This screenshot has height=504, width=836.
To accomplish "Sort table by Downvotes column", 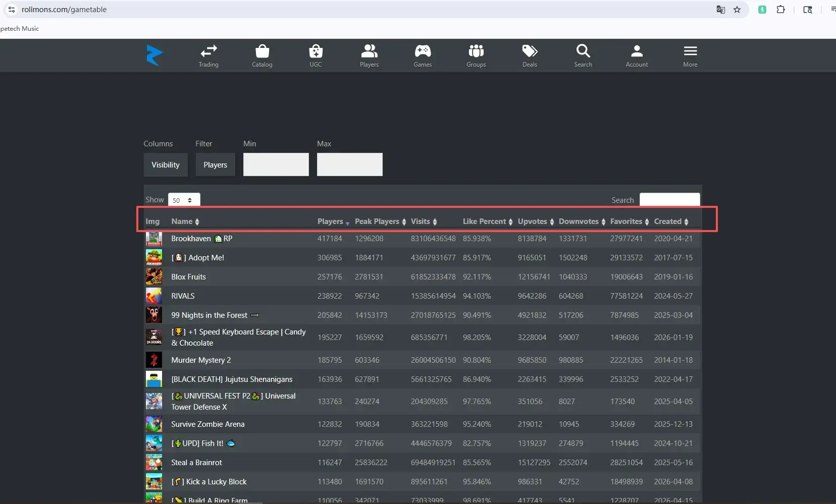I will point(582,221).
